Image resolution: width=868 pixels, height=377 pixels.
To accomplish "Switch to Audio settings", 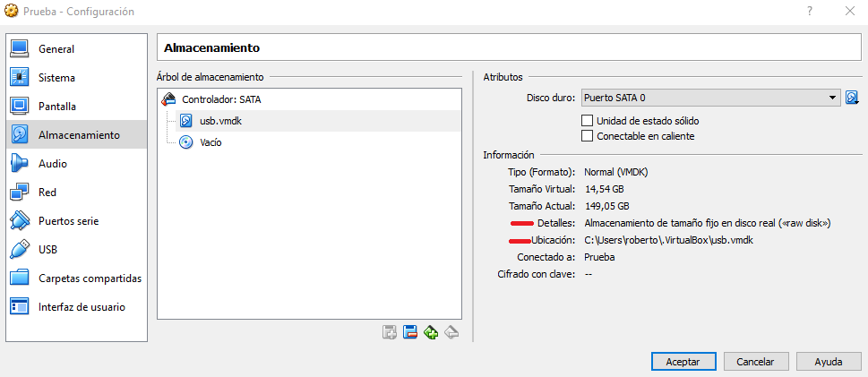I will click(52, 164).
